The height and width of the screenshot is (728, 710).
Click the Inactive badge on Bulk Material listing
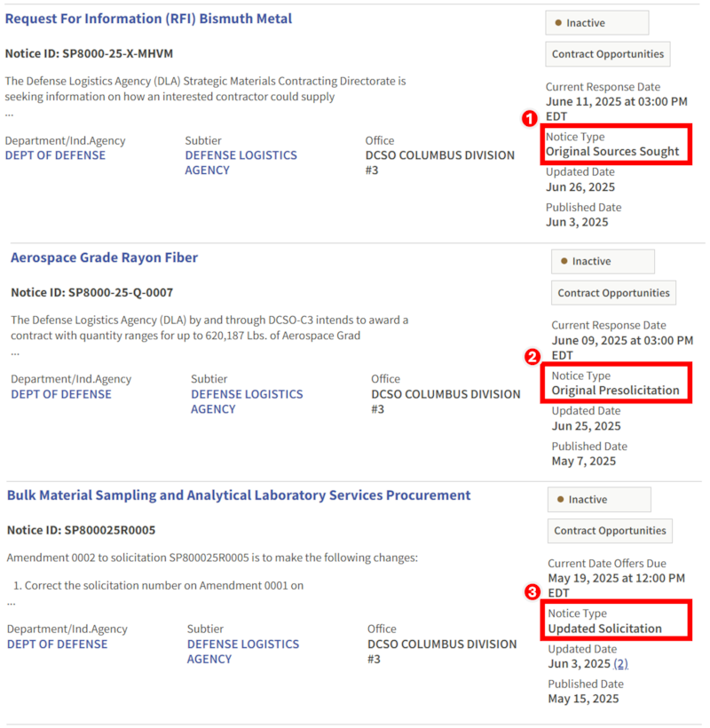[x=599, y=499]
